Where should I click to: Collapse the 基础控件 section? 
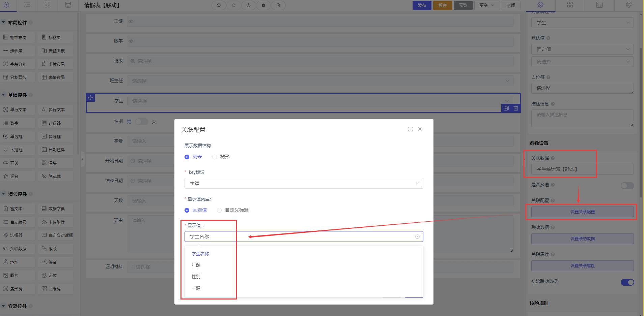4,95
